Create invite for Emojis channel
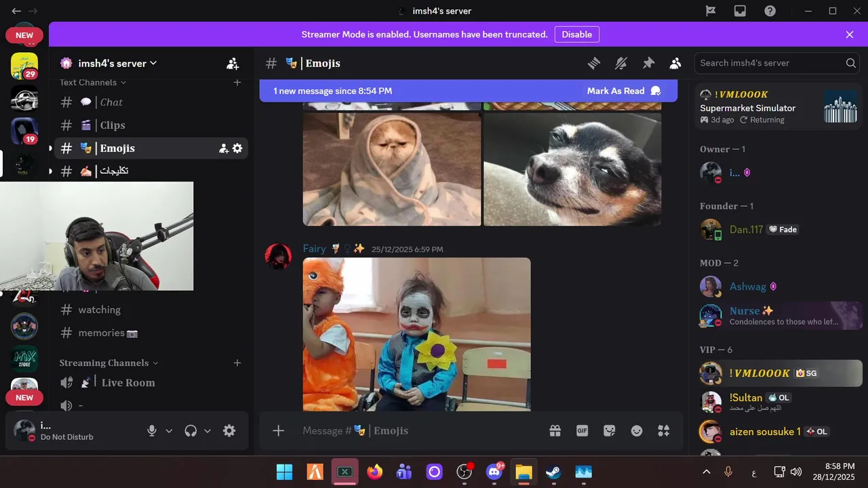This screenshot has width=868, height=488. pos(223,148)
